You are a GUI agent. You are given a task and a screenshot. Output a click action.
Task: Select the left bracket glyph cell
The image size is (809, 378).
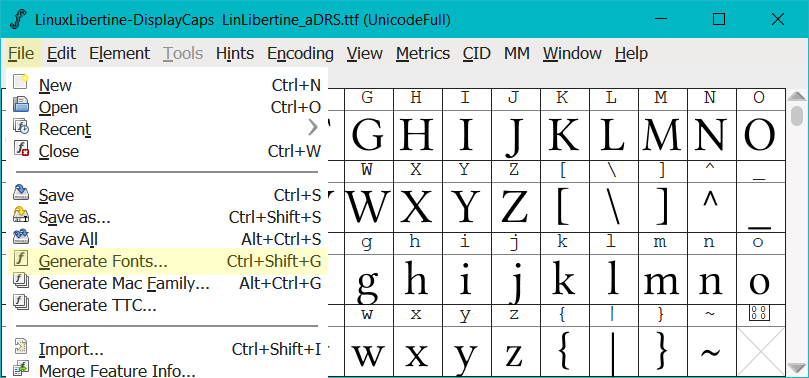[564, 207]
